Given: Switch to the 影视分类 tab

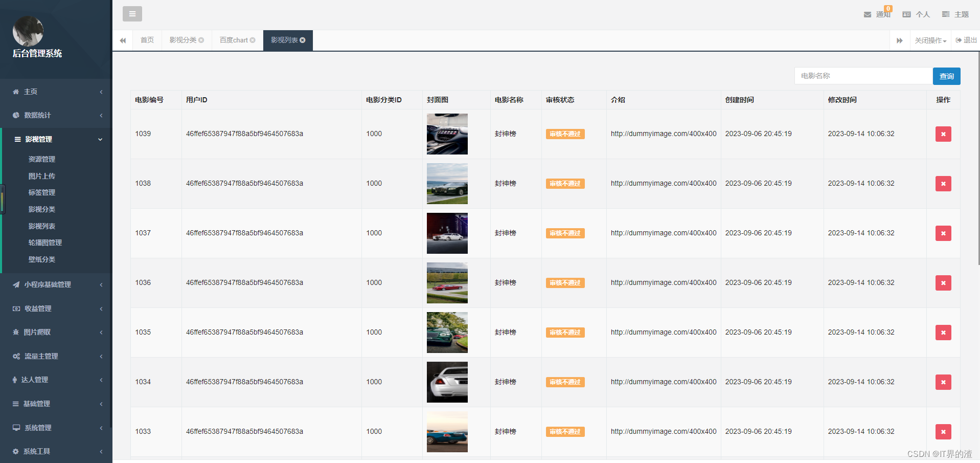Looking at the screenshot, I should coord(183,40).
